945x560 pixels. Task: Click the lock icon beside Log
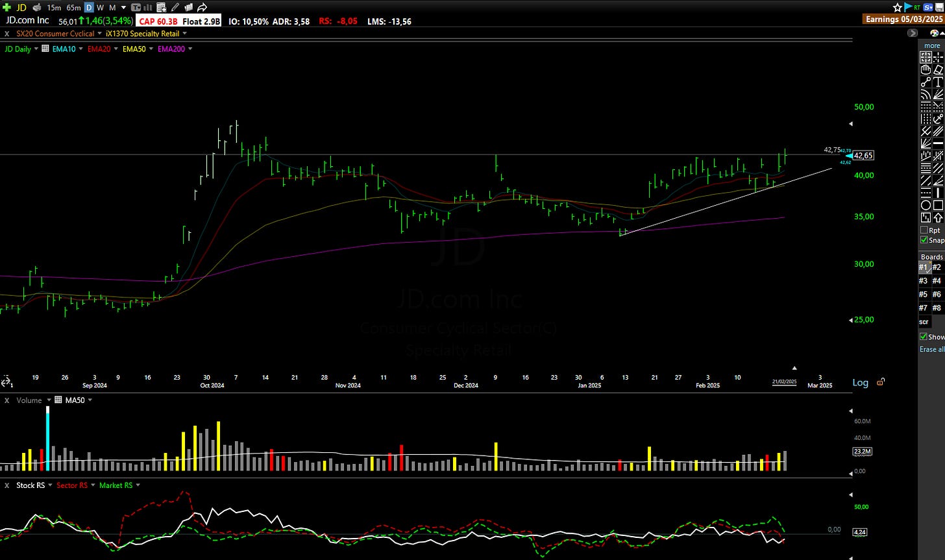880,382
